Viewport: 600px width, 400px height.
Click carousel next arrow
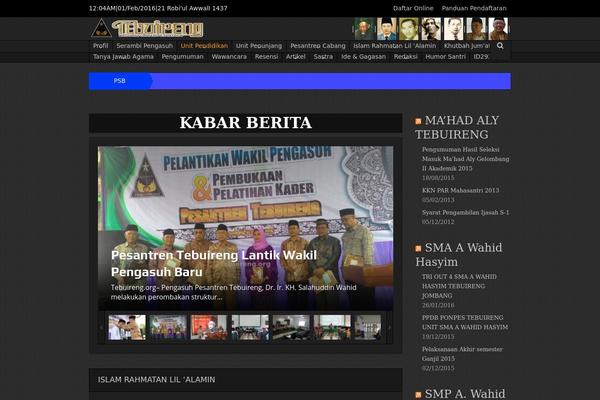pyautogui.click(x=390, y=328)
